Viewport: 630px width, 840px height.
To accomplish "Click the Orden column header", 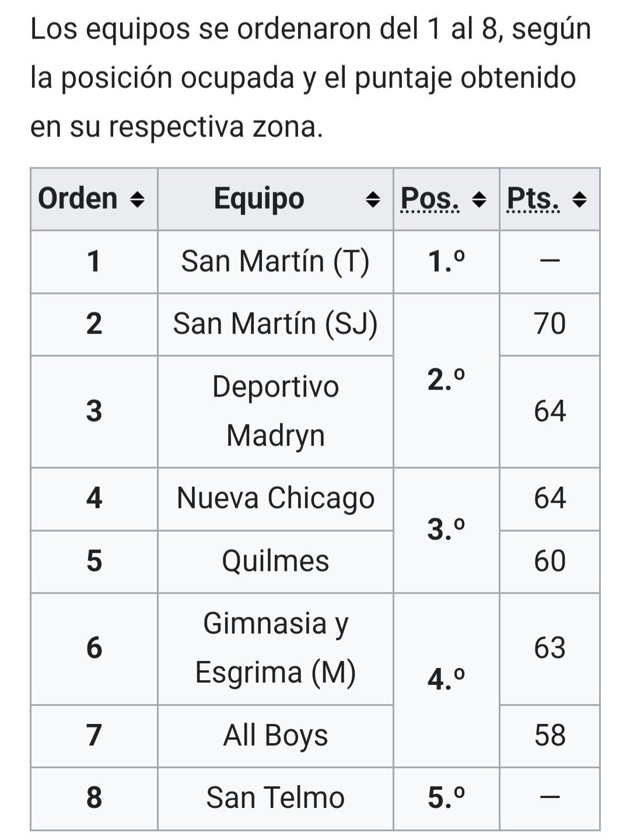I will tap(94, 199).
